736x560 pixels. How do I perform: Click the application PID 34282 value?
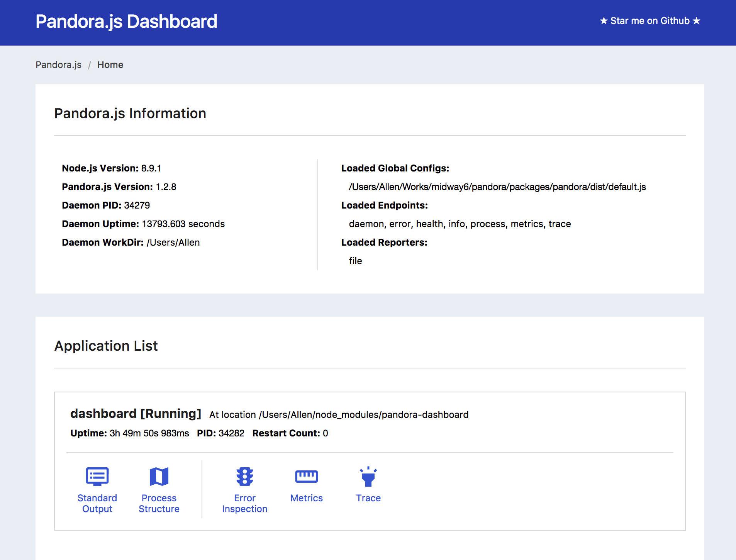[232, 433]
